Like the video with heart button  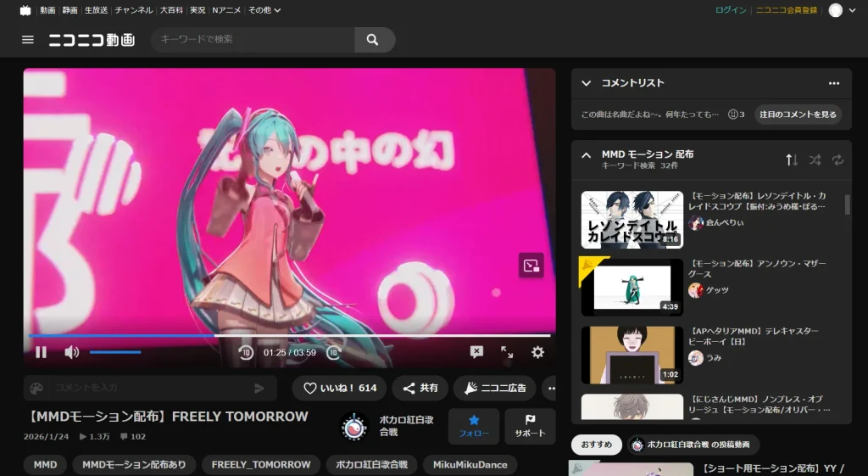pos(340,388)
